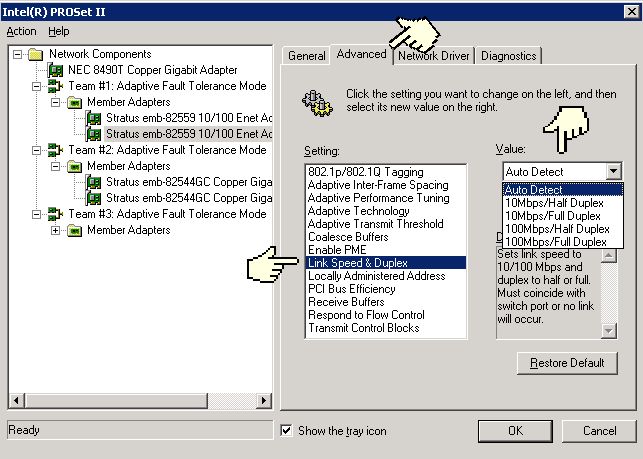Collapse Team #2 tree node
The height and width of the screenshot is (459, 643).
coord(36,150)
